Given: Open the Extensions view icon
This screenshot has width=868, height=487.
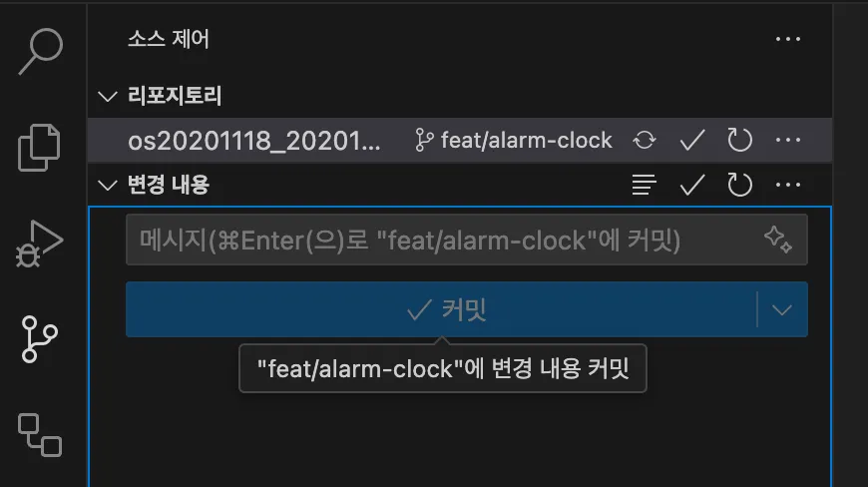Looking at the screenshot, I should (40, 435).
